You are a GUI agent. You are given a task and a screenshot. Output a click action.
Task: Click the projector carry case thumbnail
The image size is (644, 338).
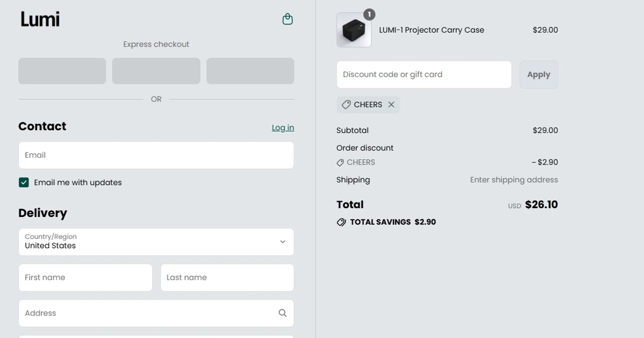point(354,30)
